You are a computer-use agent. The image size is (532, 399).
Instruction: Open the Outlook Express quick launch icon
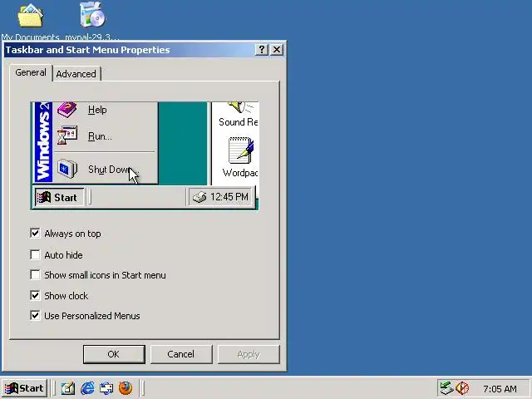coord(106,388)
